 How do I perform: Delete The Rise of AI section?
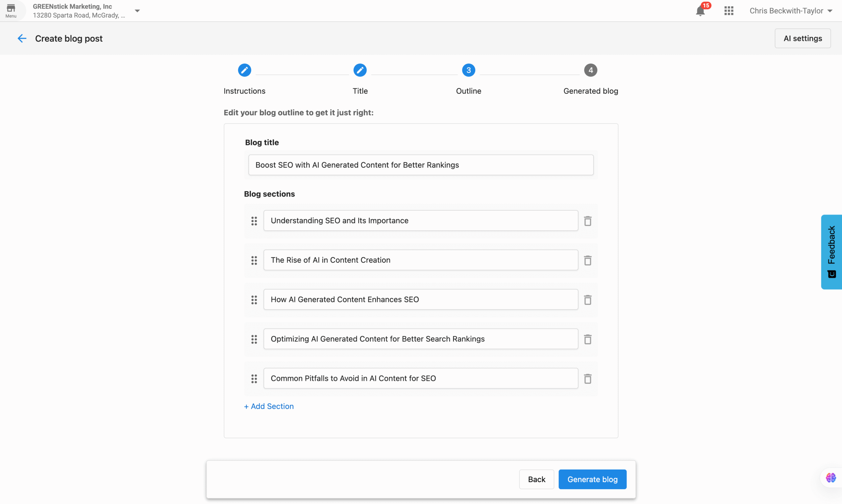(587, 261)
